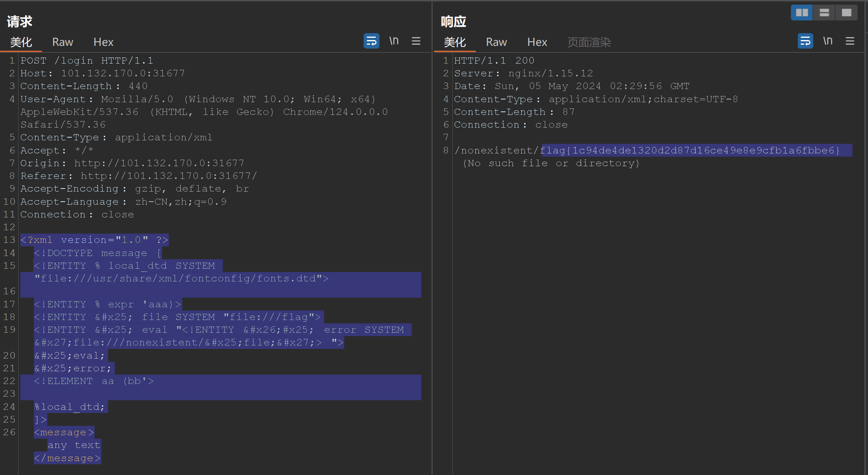Switch to side-by-side layout view
This screenshot has height=475, width=868.
802,13
